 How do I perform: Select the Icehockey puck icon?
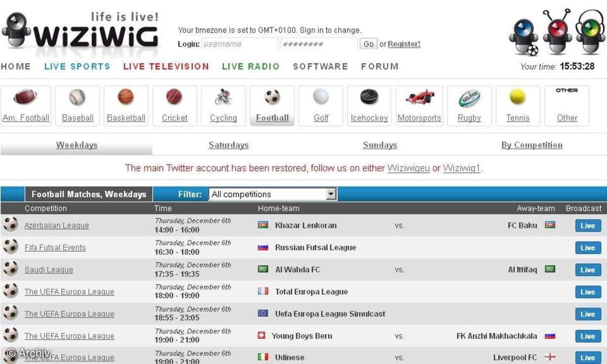pos(369,97)
